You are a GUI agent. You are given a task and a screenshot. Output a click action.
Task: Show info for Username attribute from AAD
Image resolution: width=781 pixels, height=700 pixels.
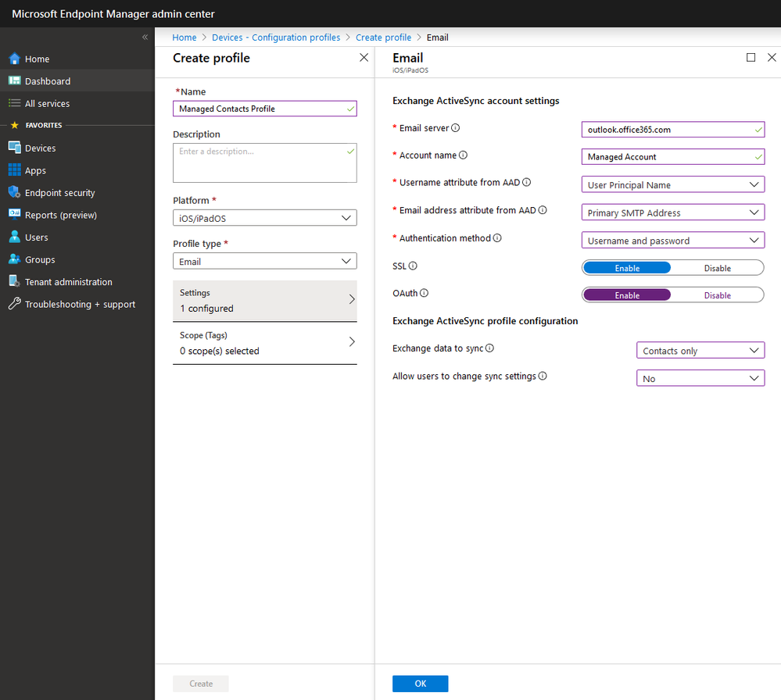(526, 182)
